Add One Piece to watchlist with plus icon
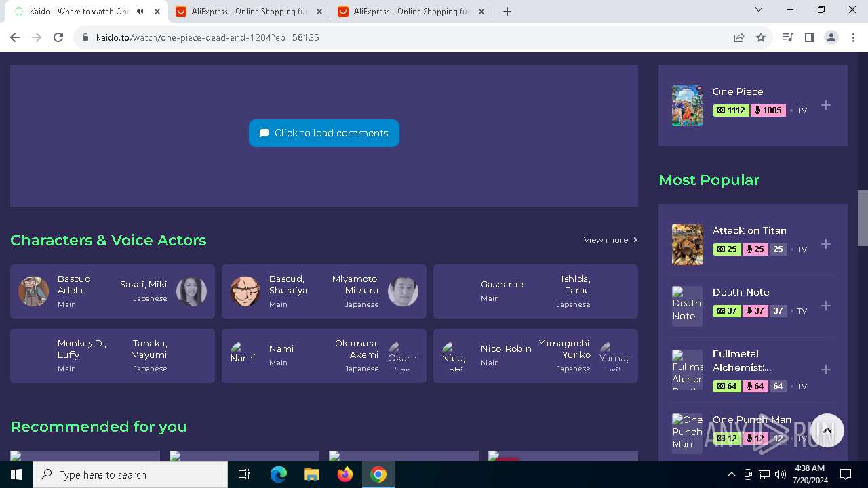The image size is (868, 488). click(x=826, y=105)
